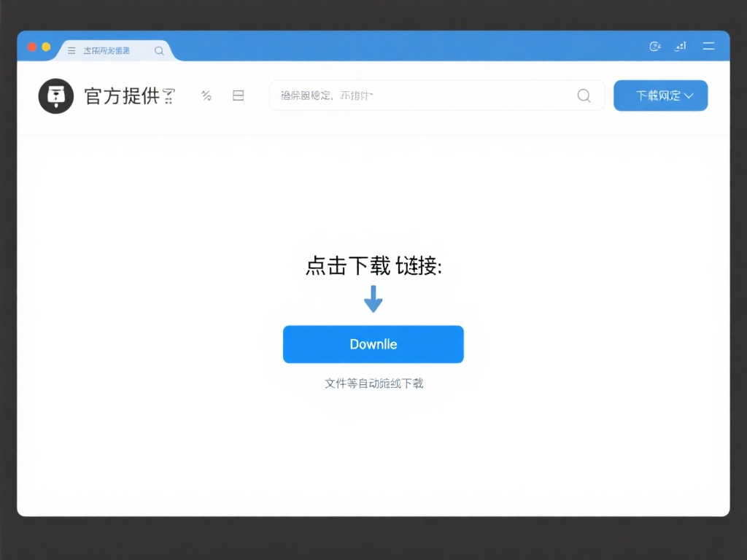Click the 点击下载 链接 heading
747x560 pixels.
[x=373, y=267]
